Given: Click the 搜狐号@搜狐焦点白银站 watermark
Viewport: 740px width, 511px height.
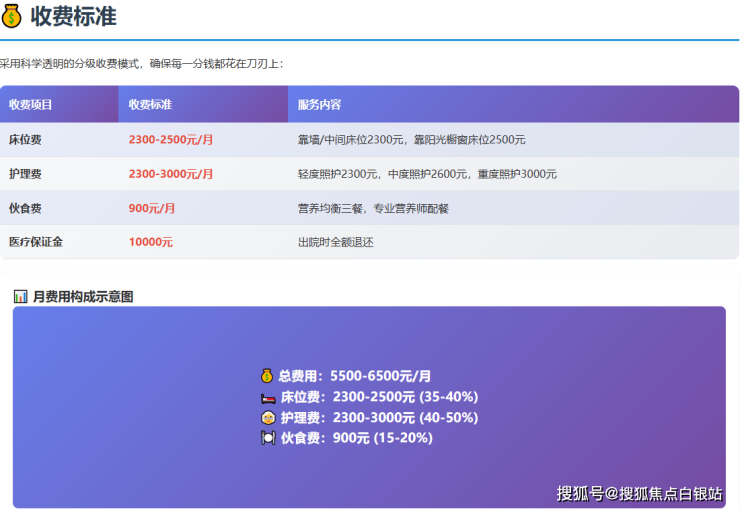Looking at the screenshot, I should [639, 492].
